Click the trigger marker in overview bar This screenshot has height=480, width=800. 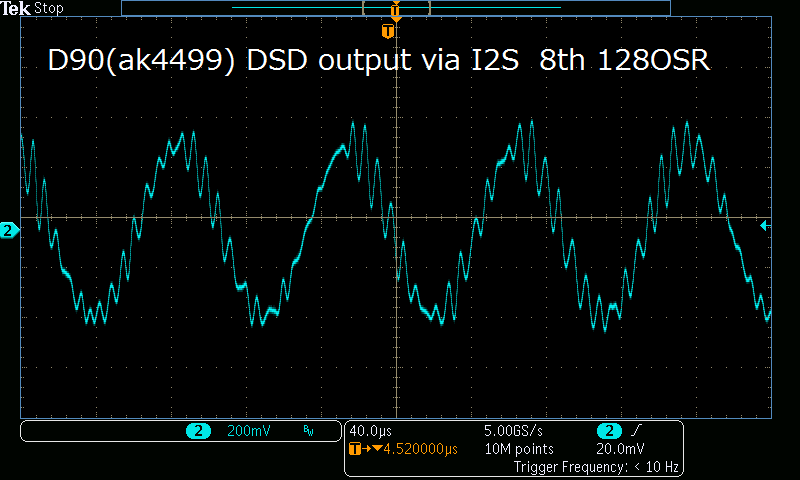click(x=395, y=10)
